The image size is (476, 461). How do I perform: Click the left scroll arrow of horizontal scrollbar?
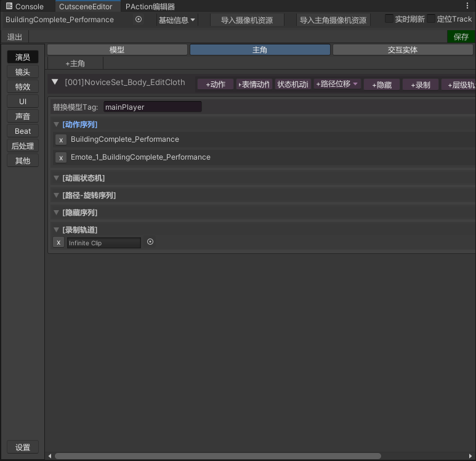(50, 456)
